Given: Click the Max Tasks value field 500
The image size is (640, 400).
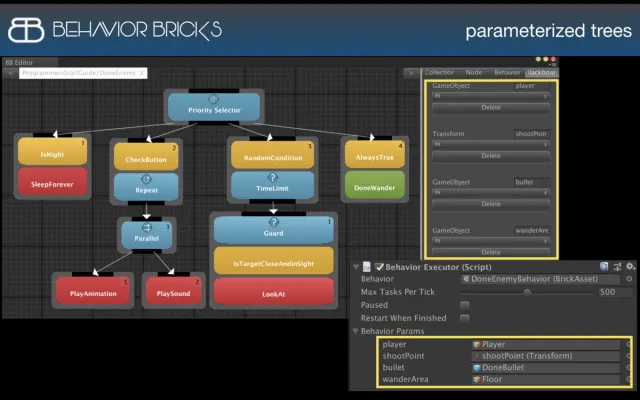Looking at the screenshot, I should coord(614,292).
